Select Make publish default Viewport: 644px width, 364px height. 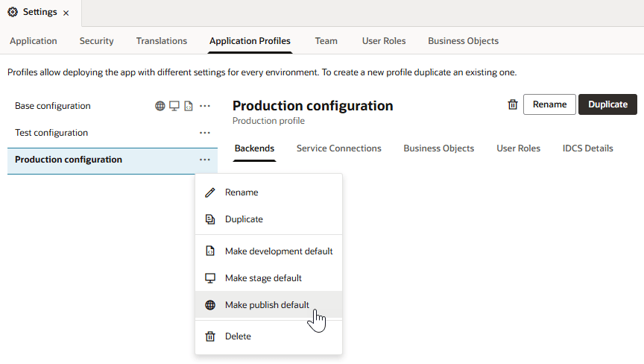[x=268, y=305]
